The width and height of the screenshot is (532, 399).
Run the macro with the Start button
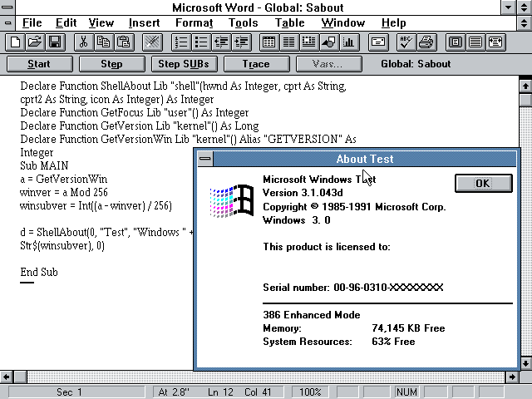39,64
